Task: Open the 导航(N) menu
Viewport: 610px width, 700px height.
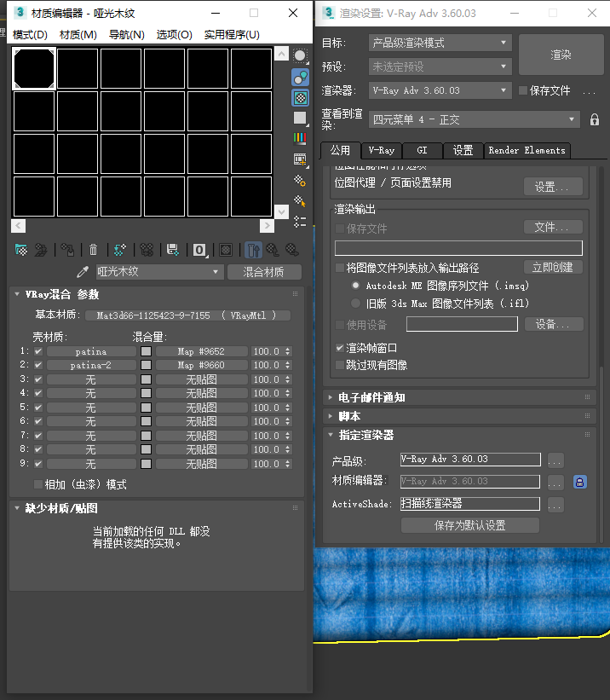Action: click(x=127, y=35)
